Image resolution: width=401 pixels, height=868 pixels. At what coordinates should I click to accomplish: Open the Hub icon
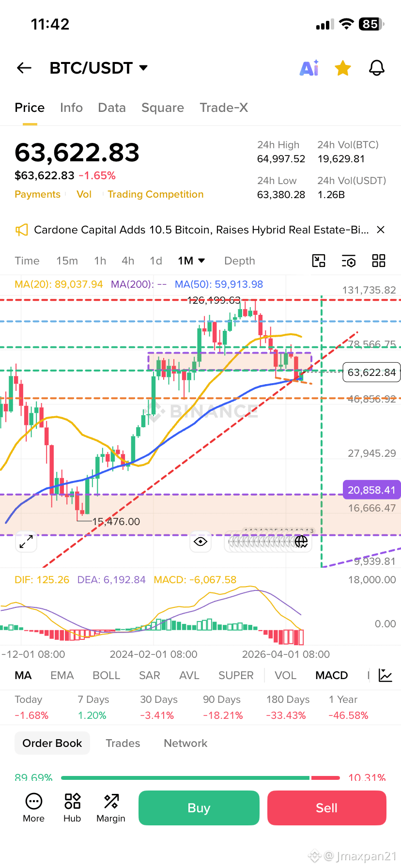click(x=72, y=808)
